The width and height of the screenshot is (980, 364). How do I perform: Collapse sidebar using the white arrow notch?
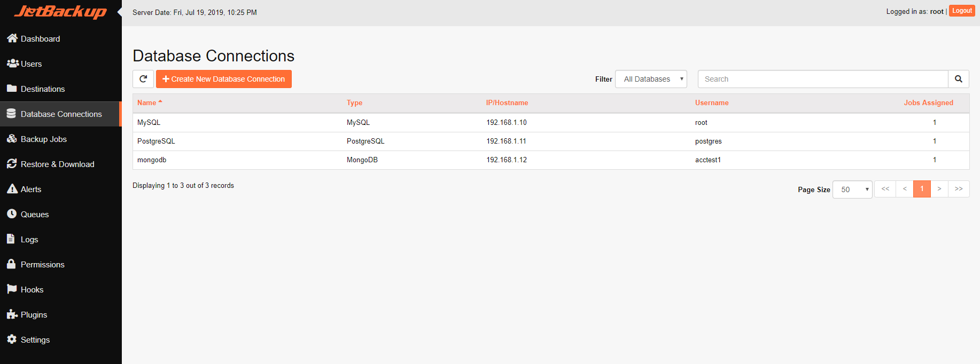pyautogui.click(x=120, y=12)
